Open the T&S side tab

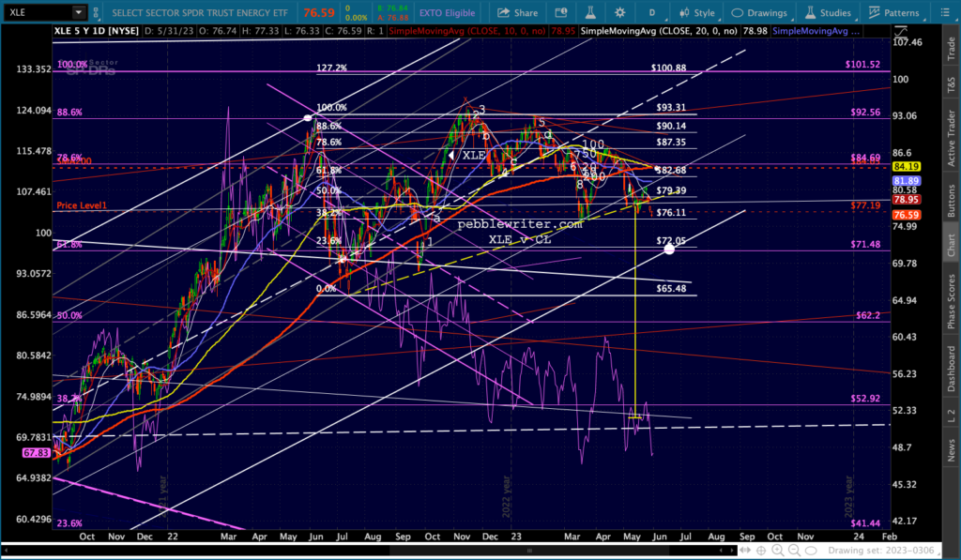tap(952, 83)
